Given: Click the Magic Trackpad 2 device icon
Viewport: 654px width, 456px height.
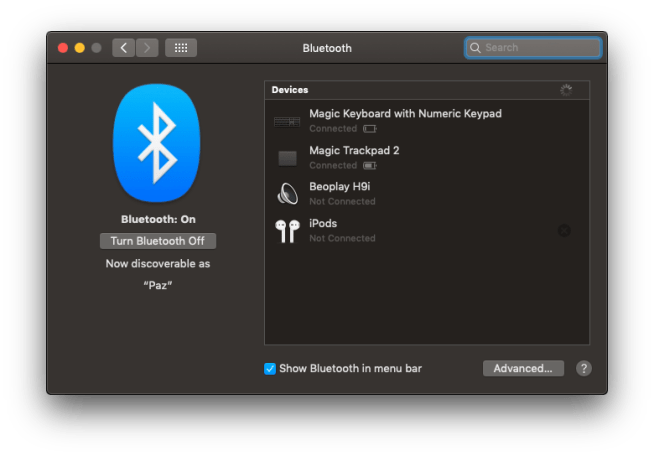Looking at the screenshot, I should point(287,158).
